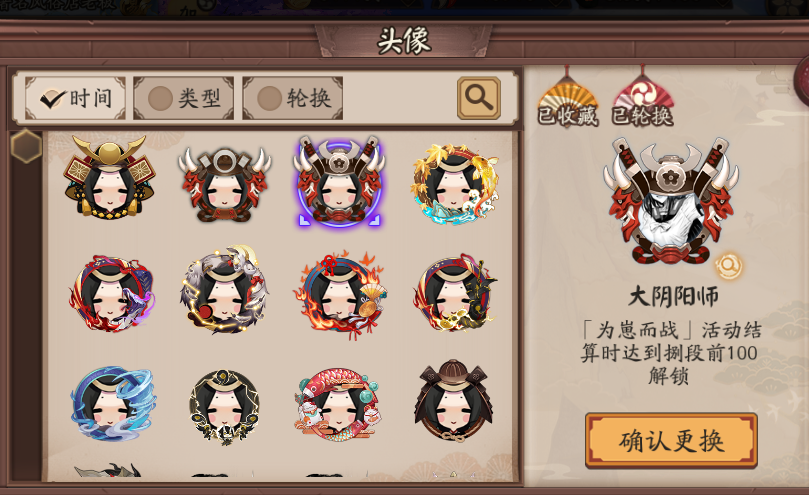Pick the dark brown armor helmet frame
This screenshot has width=809, height=495.
click(454, 401)
